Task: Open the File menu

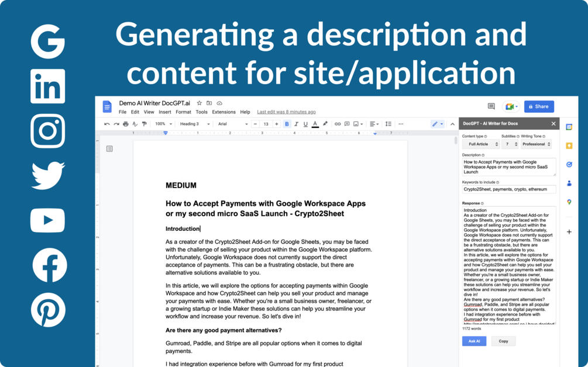Action: [123, 112]
